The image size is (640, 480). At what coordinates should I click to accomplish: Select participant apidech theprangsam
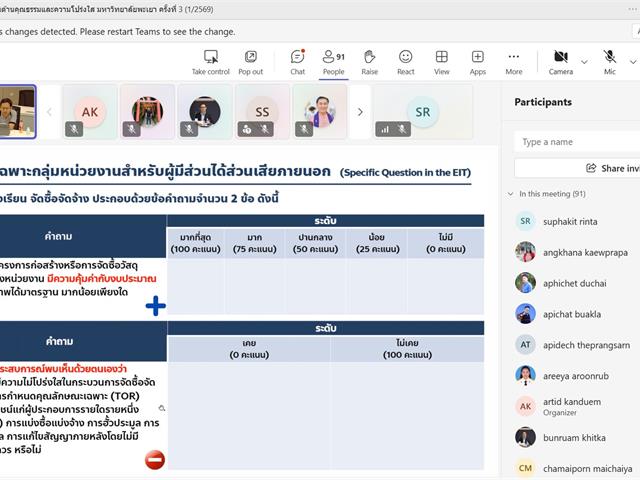coord(573,345)
